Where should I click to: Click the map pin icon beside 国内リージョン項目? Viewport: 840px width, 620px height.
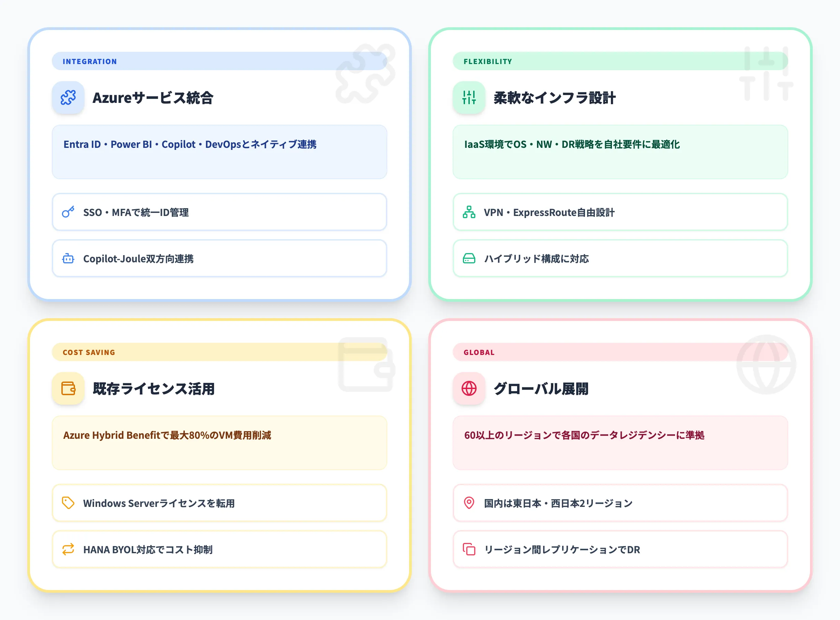tap(469, 503)
